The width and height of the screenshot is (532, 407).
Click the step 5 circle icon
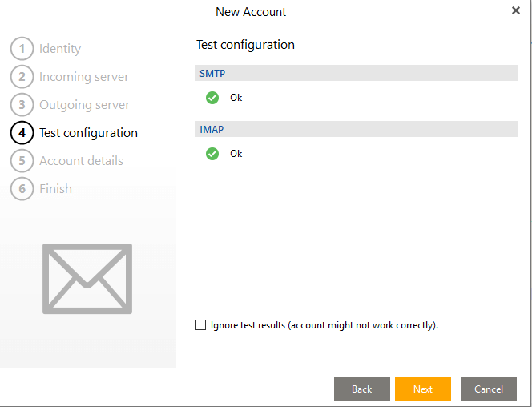[x=22, y=161]
